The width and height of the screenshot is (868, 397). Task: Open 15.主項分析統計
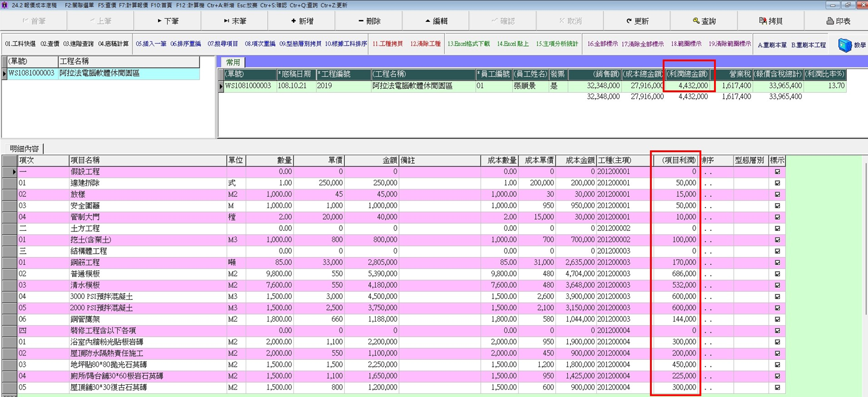pos(557,44)
